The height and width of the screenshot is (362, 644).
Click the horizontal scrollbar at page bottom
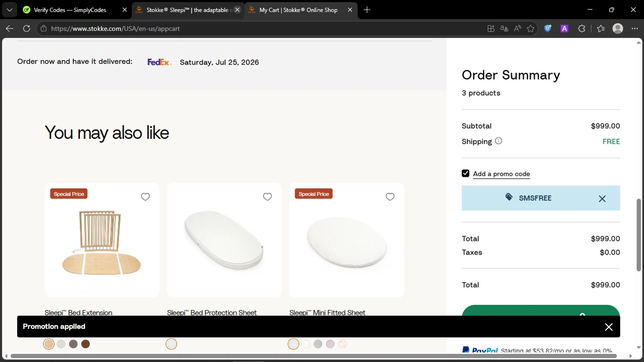coord(313,356)
